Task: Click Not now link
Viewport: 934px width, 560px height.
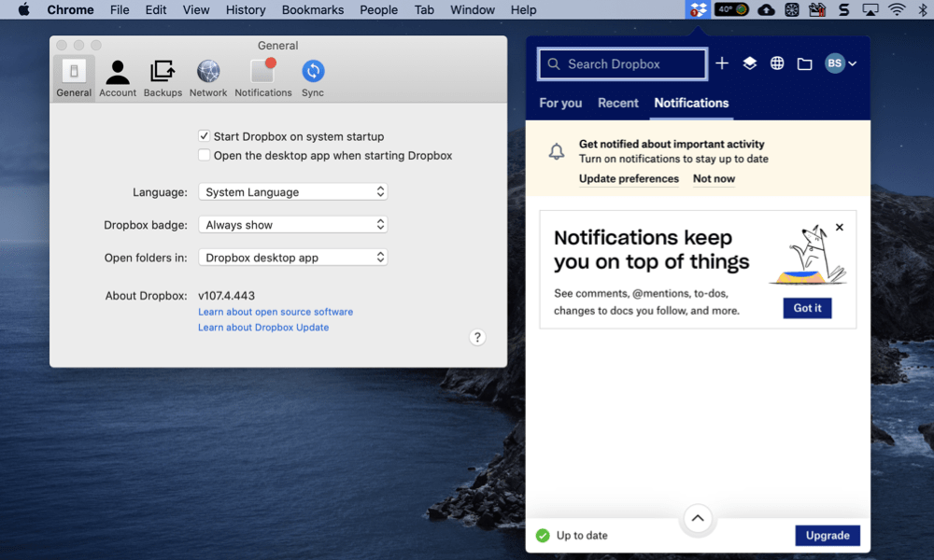Action: (714, 178)
